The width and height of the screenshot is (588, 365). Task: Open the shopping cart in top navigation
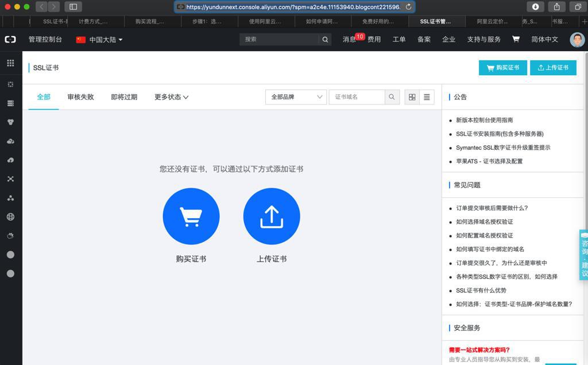coord(516,39)
